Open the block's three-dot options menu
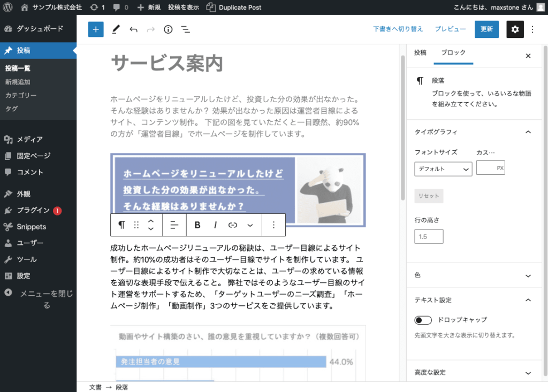The height and width of the screenshot is (392, 548). point(273,225)
